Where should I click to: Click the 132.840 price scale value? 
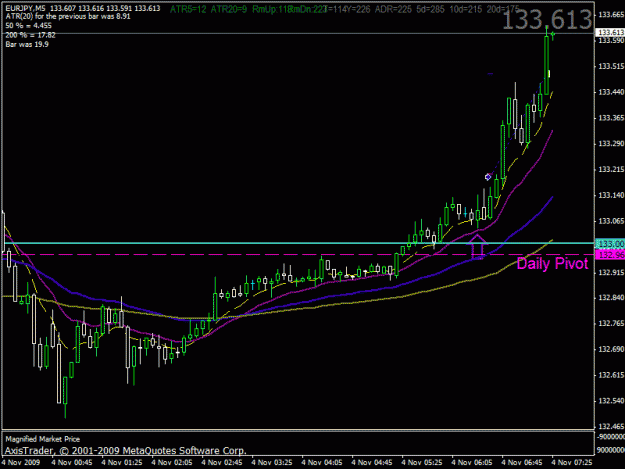(x=611, y=298)
